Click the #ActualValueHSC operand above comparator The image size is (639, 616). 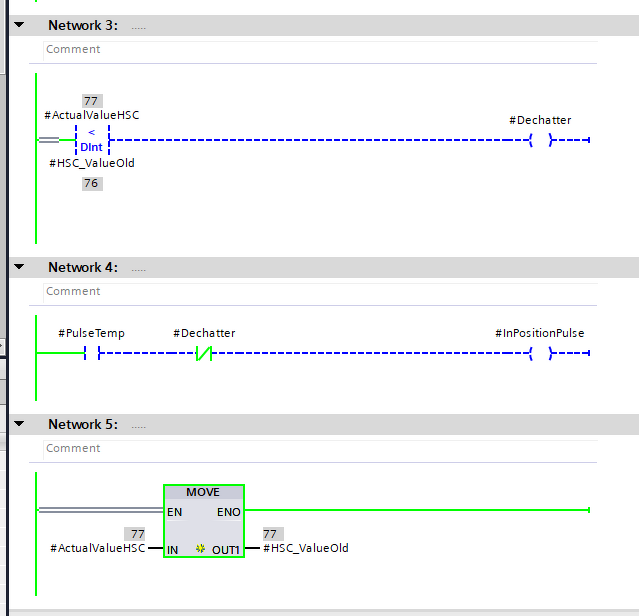[92, 115]
